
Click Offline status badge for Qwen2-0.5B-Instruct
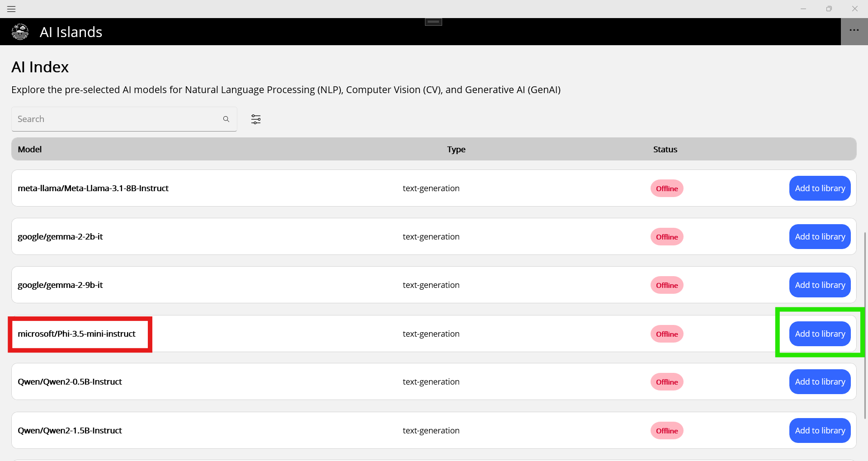tap(667, 382)
